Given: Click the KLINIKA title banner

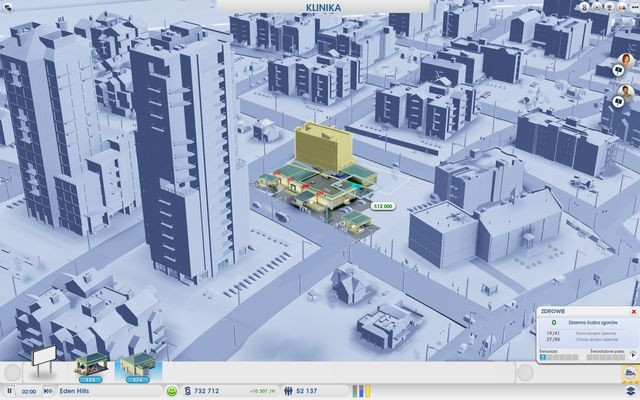Looking at the screenshot, I should (x=323, y=7).
